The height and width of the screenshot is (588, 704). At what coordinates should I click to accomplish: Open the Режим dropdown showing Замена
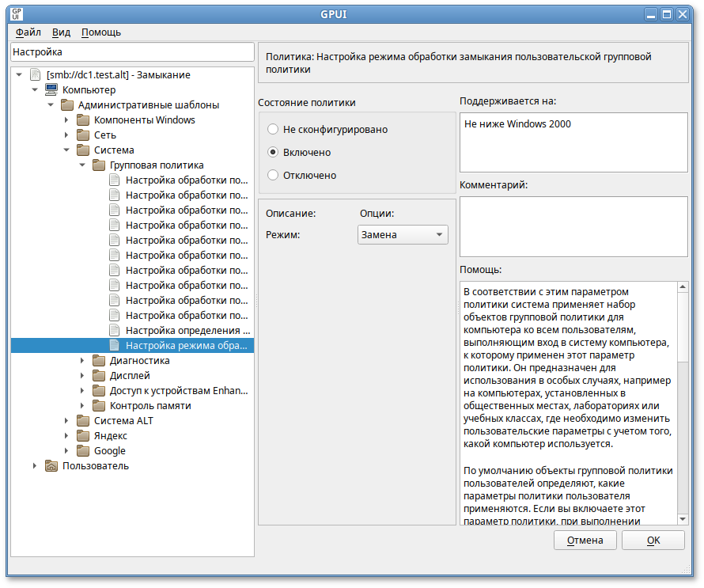tap(403, 235)
